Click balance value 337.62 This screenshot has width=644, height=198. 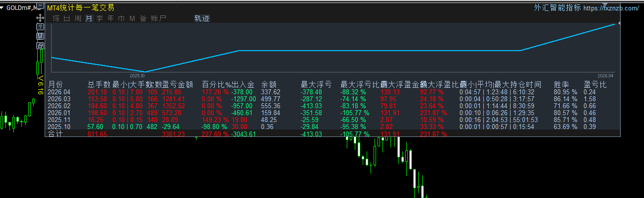271,92
